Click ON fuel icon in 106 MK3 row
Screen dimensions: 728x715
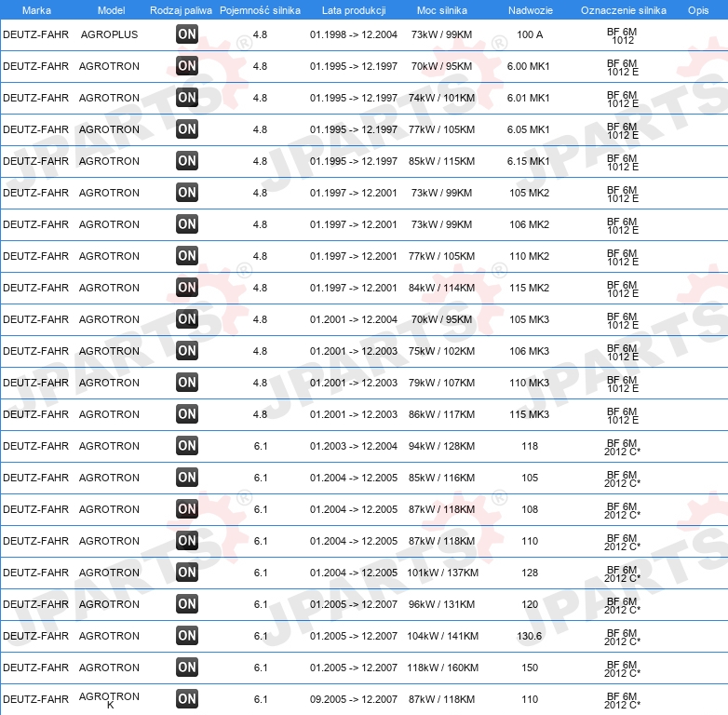click(x=187, y=351)
